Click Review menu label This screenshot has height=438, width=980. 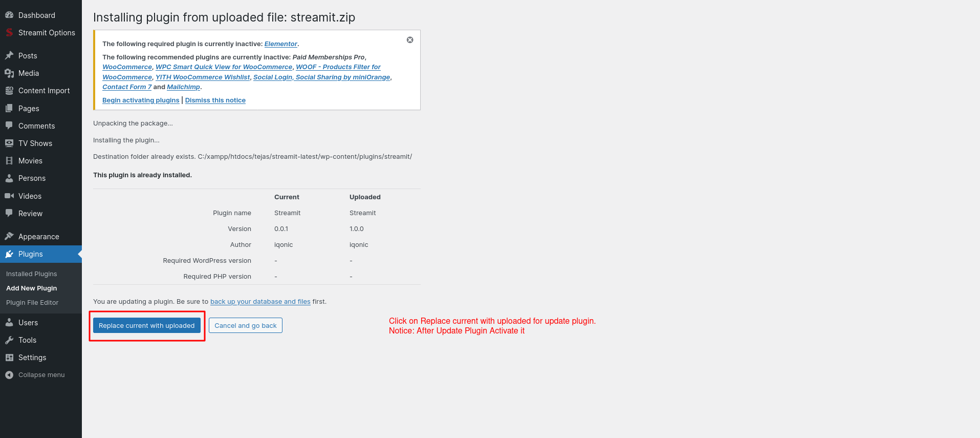tap(30, 214)
